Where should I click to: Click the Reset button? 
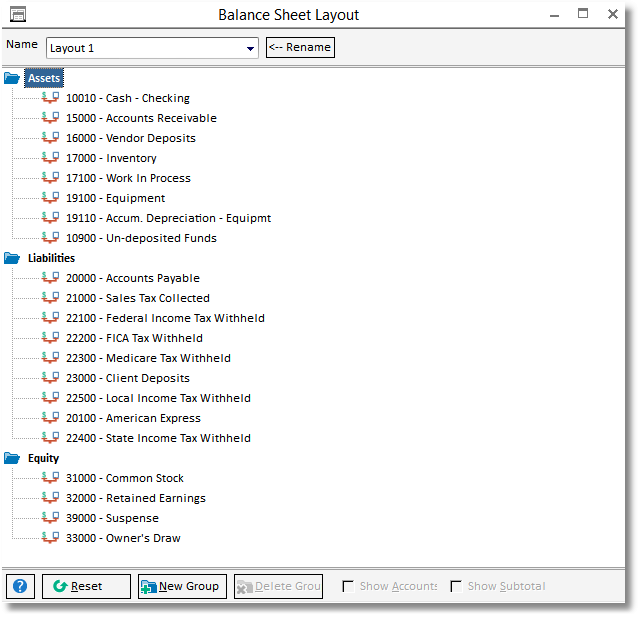coord(86,586)
